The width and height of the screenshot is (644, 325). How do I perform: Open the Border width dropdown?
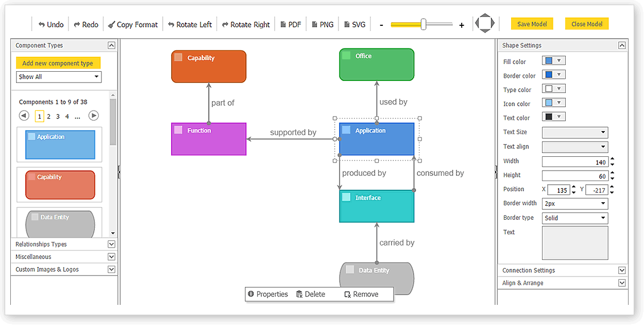point(575,204)
